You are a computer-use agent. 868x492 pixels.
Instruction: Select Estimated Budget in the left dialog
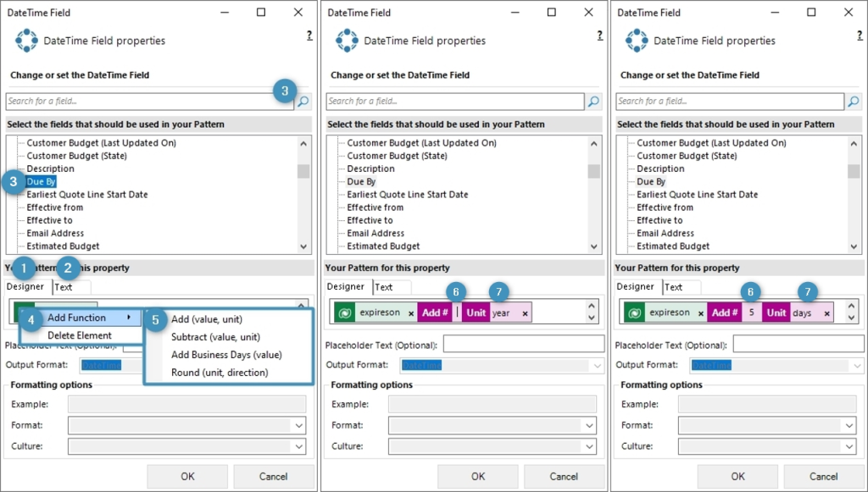tap(63, 246)
